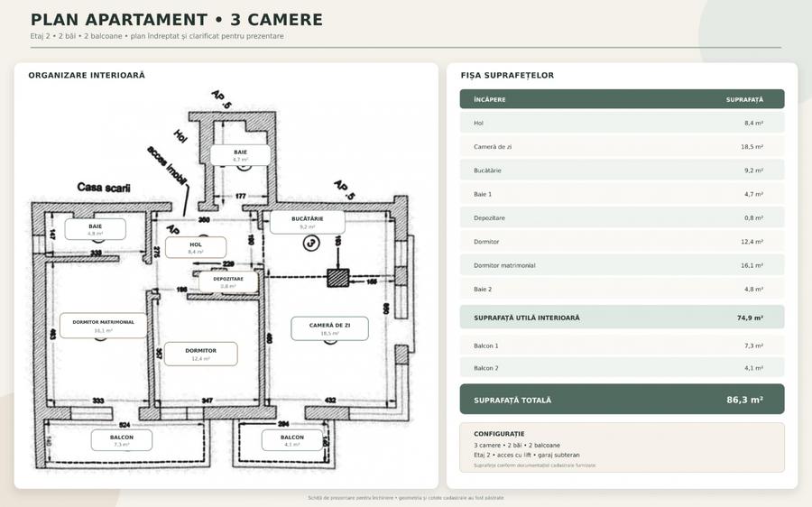This screenshot has height=507, width=812.
Task: Click the 'BALCON 4,1 m²' tag on plan
Action: [292, 440]
